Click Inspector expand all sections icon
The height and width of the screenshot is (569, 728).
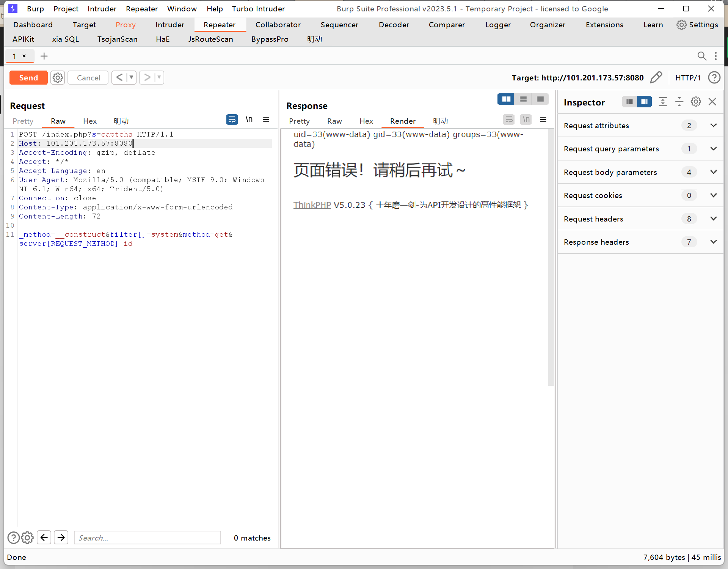tap(662, 102)
